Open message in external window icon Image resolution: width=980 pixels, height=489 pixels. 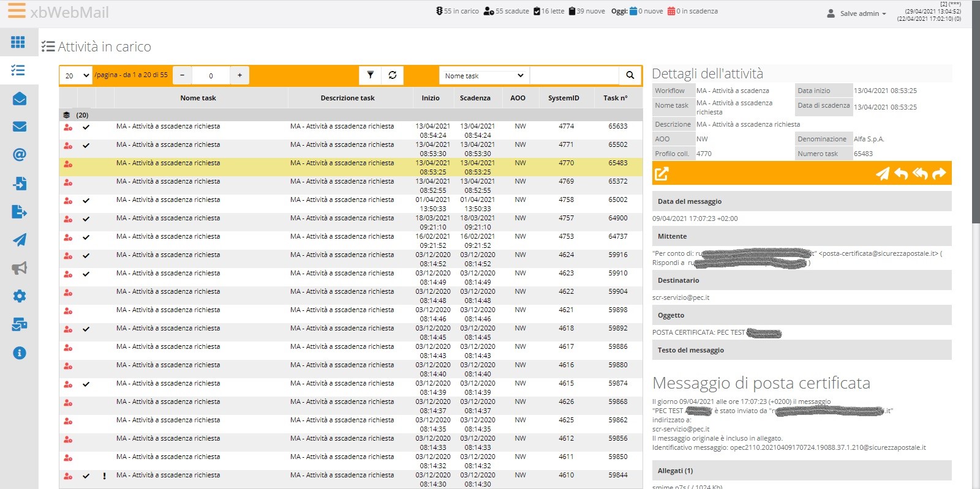pyautogui.click(x=661, y=174)
